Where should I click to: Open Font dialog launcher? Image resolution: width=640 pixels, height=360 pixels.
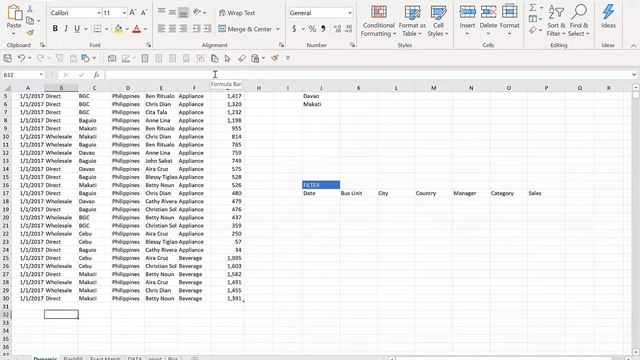coord(149,45)
